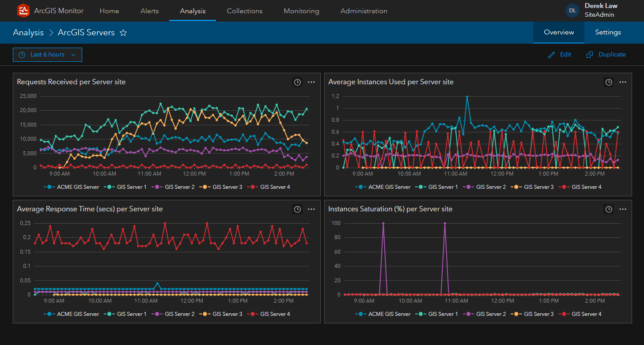
Task: Toggle GIS Server 4 in Average Response Time legend
Action: point(269,314)
